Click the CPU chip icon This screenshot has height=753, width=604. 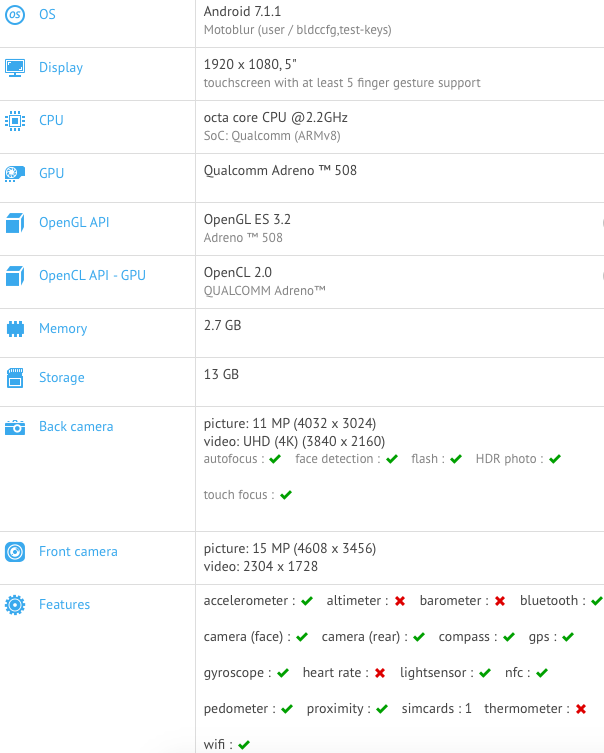click(15, 121)
